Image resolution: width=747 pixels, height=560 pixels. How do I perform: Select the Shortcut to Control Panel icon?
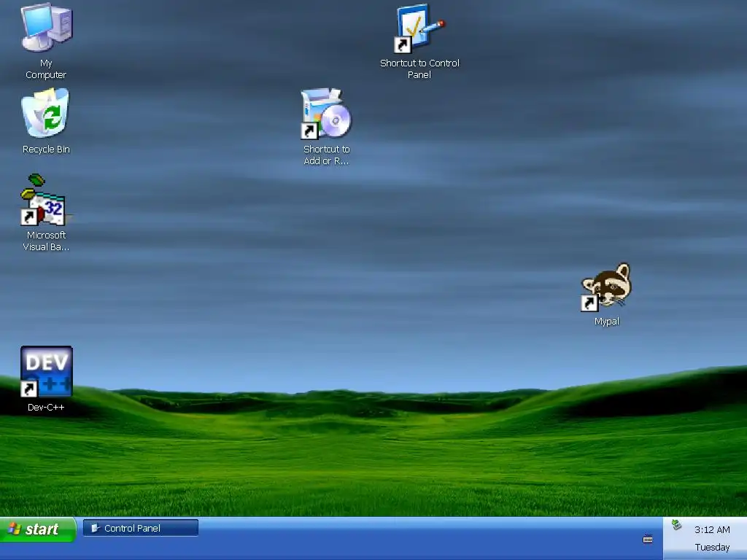tap(419, 28)
